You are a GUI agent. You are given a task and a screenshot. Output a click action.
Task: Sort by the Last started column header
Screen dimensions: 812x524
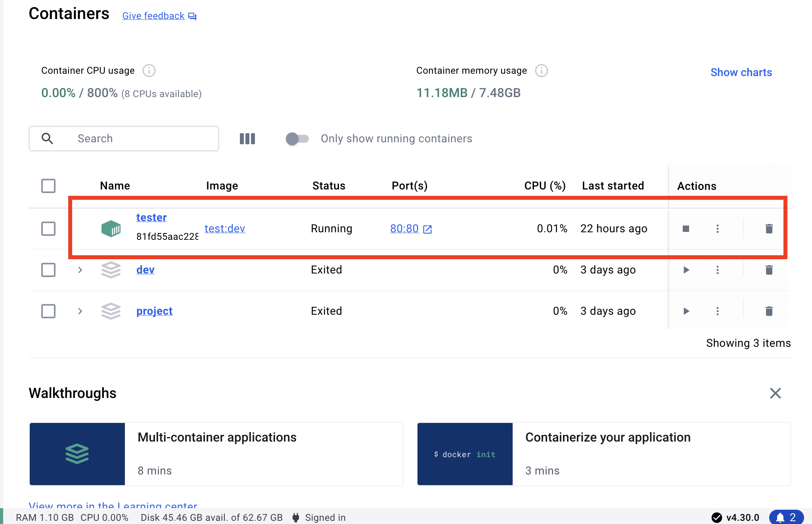[x=613, y=186]
